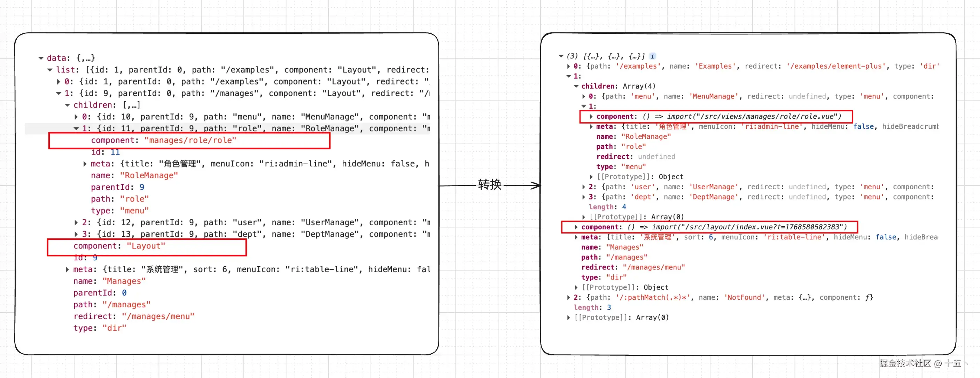Expand child 3 DeptManage in left panel
The height and width of the screenshot is (378, 980).
point(76,234)
